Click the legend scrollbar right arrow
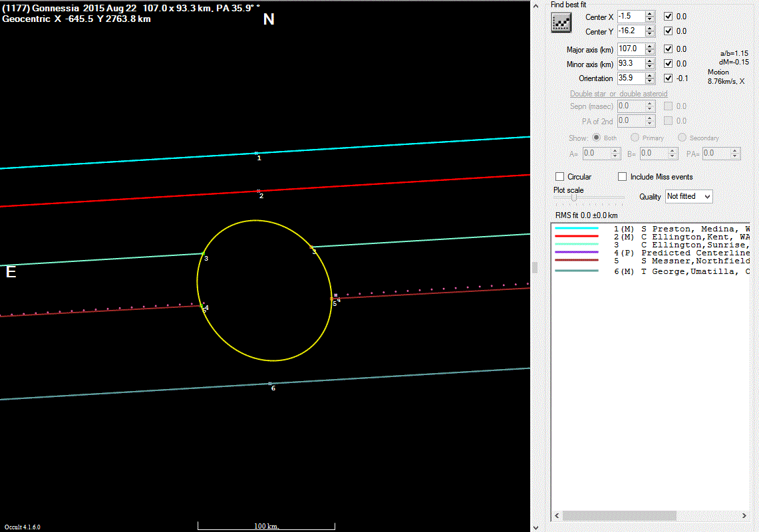 [744, 515]
